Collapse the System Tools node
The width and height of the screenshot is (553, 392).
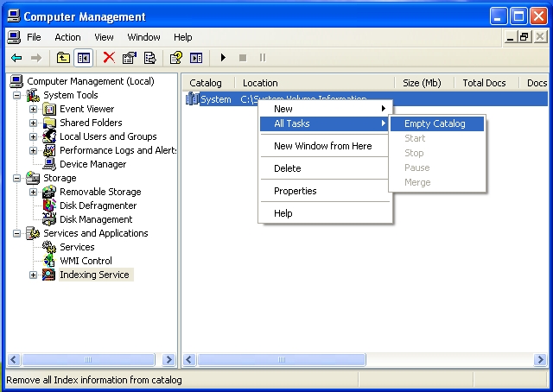click(16, 96)
